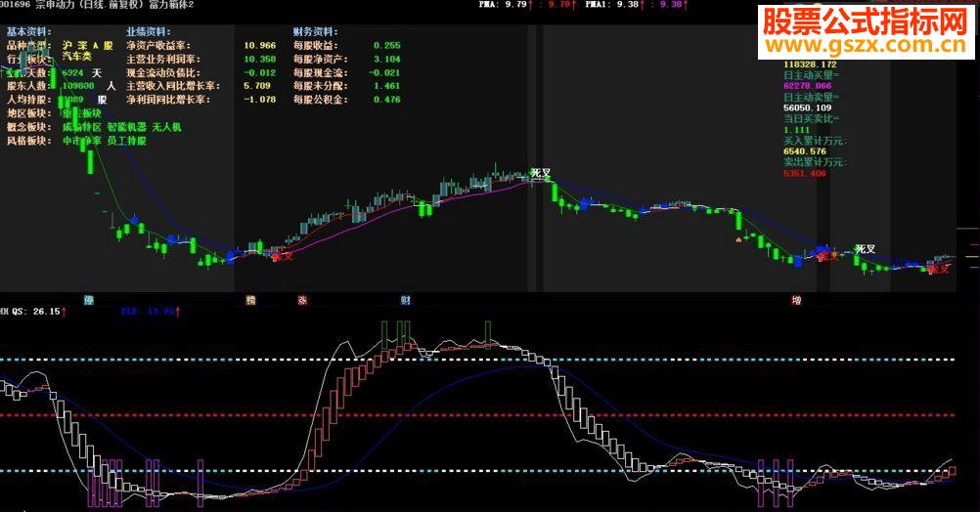Screen dimensions: 980x512
Task: Click the '地区板块:' label
Action: click(29, 113)
